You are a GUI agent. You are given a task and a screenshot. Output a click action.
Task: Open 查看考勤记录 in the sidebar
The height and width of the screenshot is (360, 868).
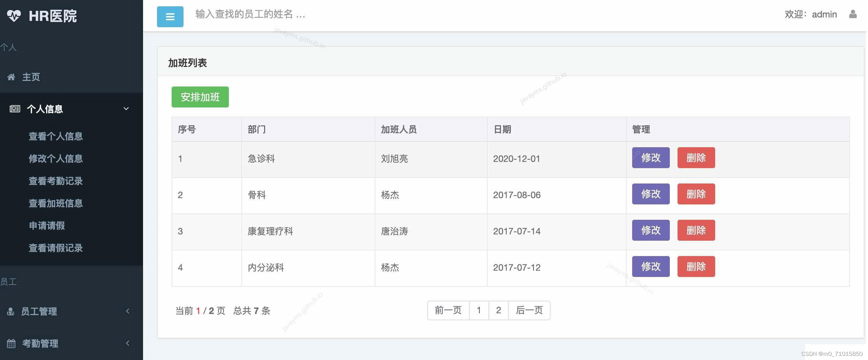(55, 181)
